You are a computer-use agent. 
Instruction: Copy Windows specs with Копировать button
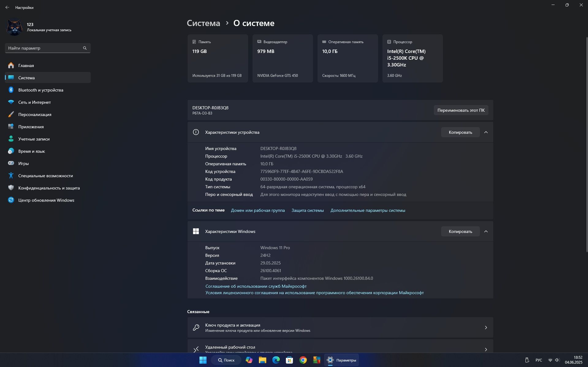[x=461, y=231]
